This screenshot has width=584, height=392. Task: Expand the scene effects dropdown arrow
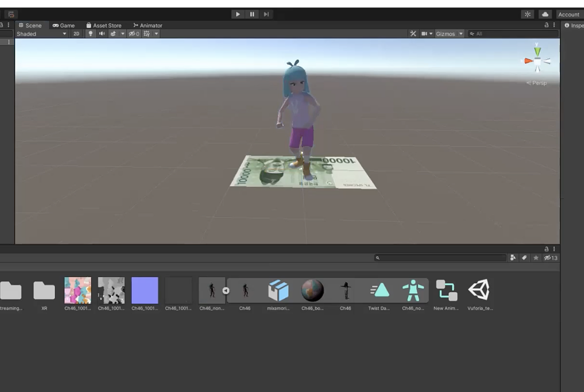(122, 34)
